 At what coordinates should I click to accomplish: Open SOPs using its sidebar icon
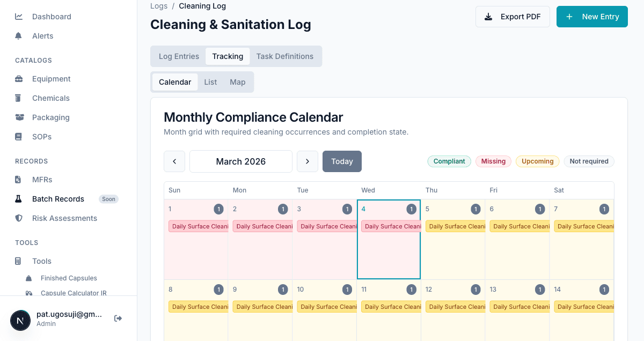[19, 137]
